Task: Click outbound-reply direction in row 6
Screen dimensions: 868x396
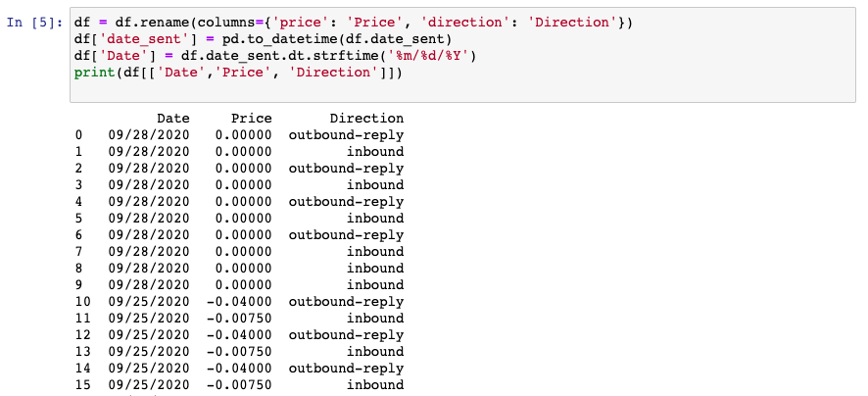Action: point(346,235)
